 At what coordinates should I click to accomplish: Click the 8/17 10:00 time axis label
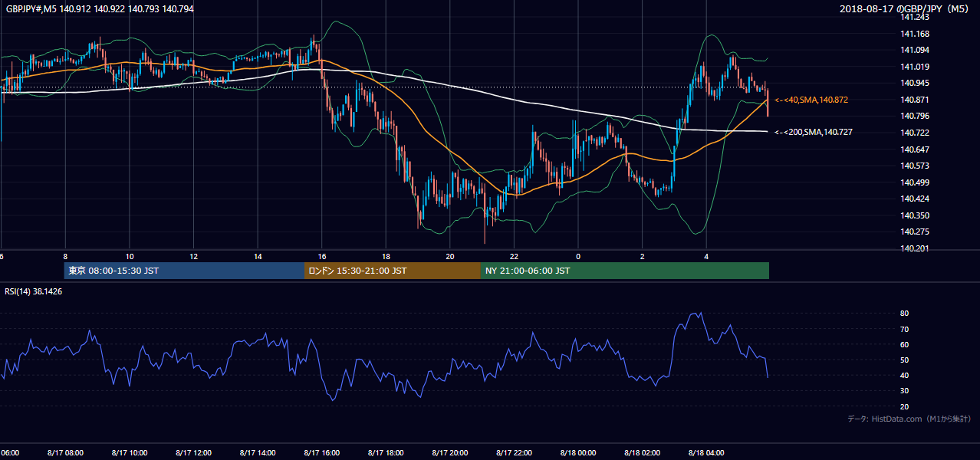[x=129, y=453]
